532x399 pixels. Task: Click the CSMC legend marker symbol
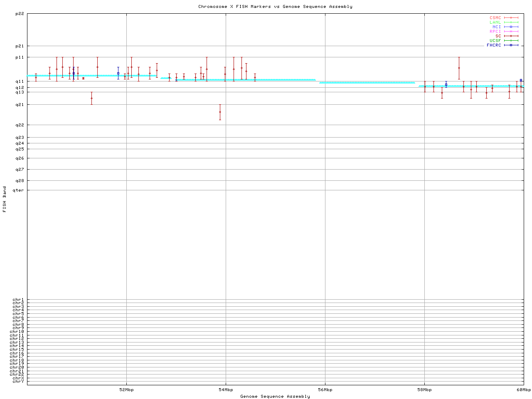[x=511, y=18]
